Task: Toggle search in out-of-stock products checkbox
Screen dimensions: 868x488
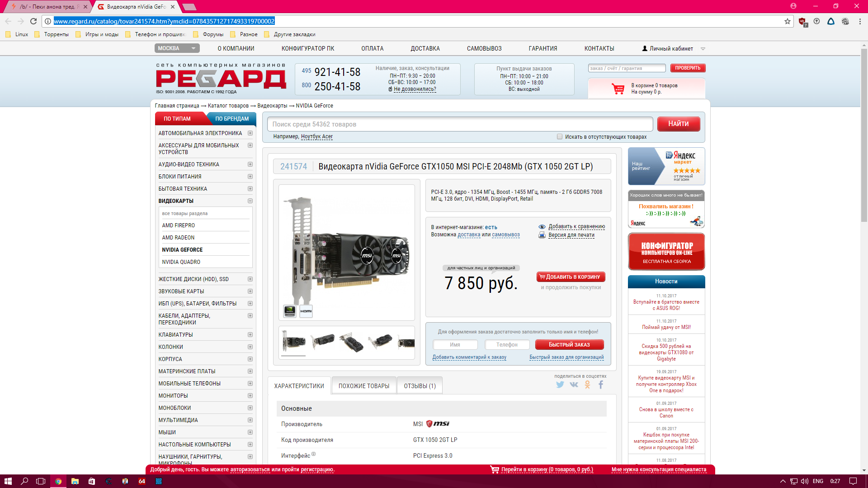Action: click(560, 136)
